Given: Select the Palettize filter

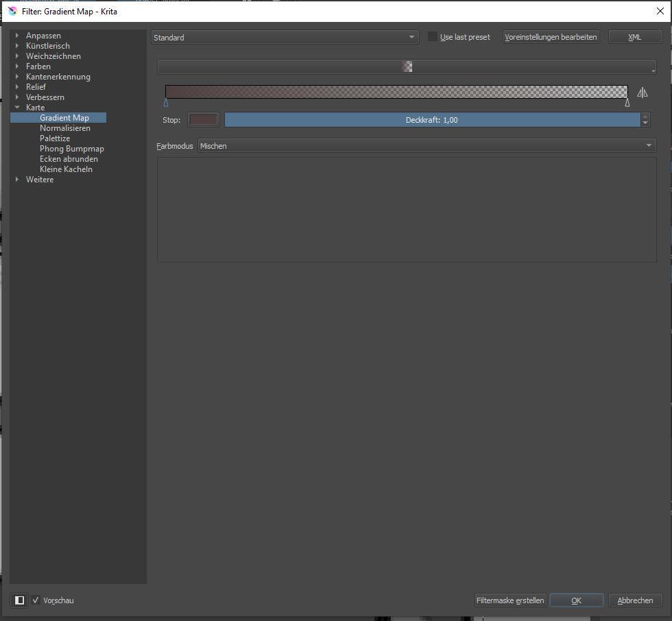Looking at the screenshot, I should [55, 138].
